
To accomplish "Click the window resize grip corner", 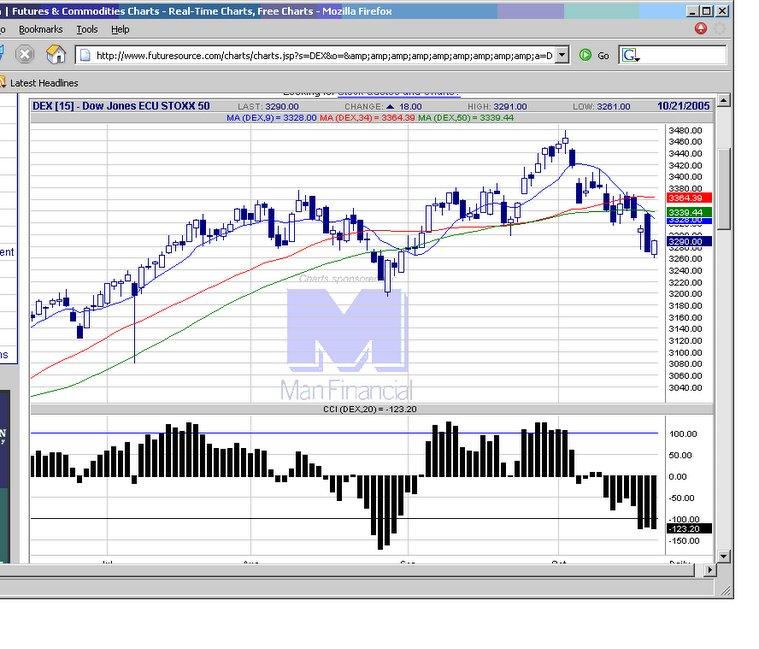I will [726, 590].
